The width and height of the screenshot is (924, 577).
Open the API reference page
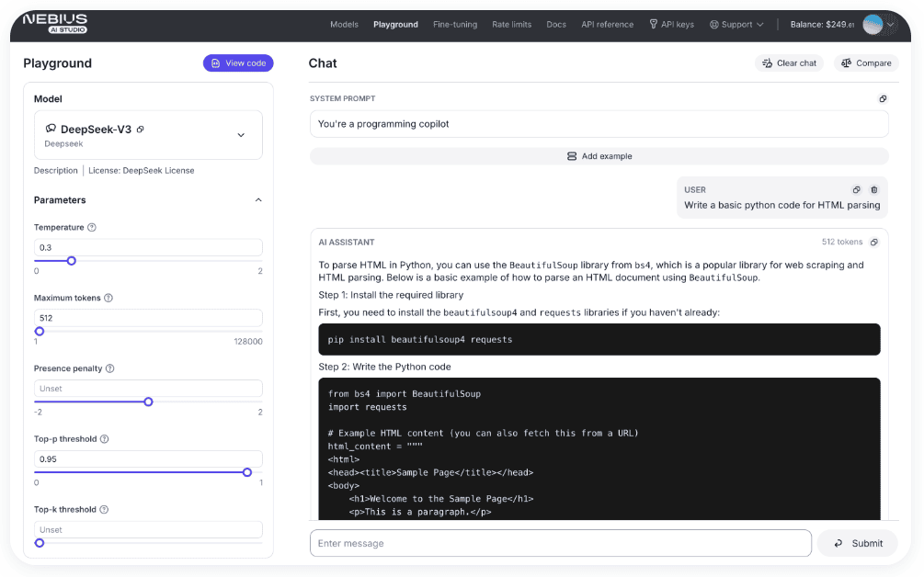[x=608, y=24]
